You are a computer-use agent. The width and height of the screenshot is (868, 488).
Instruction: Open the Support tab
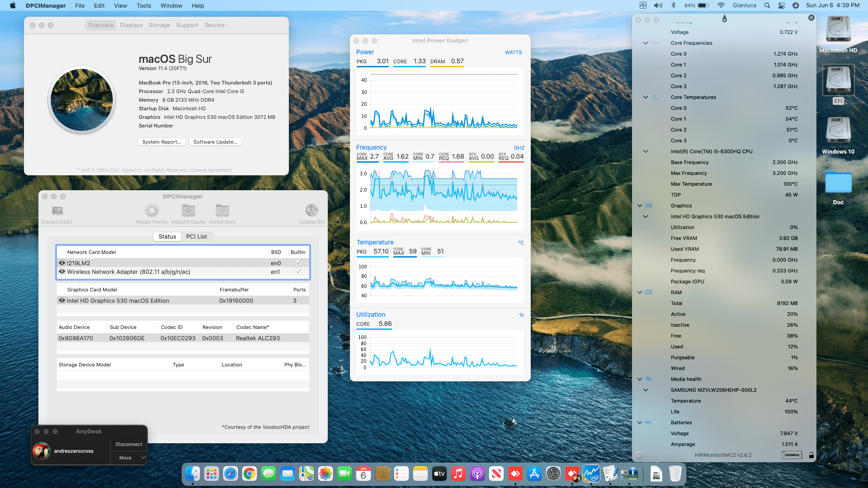pyautogui.click(x=187, y=25)
